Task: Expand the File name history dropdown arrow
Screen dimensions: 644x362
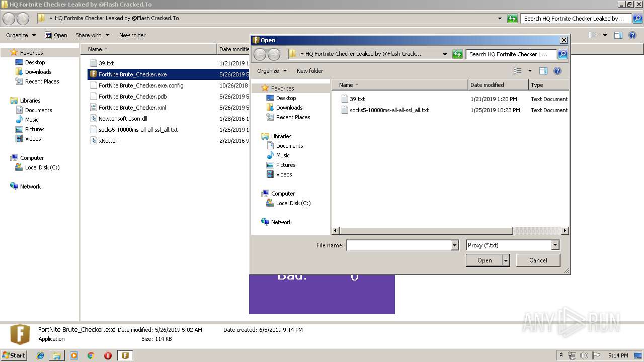Action: 455,245
